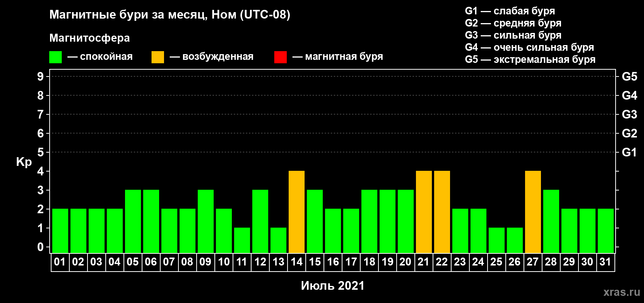This screenshot has height=303, width=644.
Task: Click date label 14 on the axis
Action: click(x=297, y=262)
